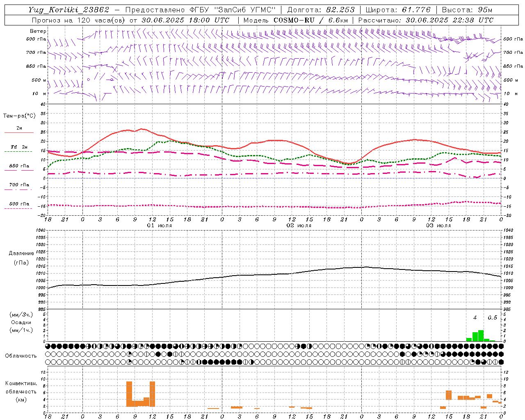Click the forecast start time 30.06.2025 18:00 UTC

pyautogui.click(x=186, y=20)
